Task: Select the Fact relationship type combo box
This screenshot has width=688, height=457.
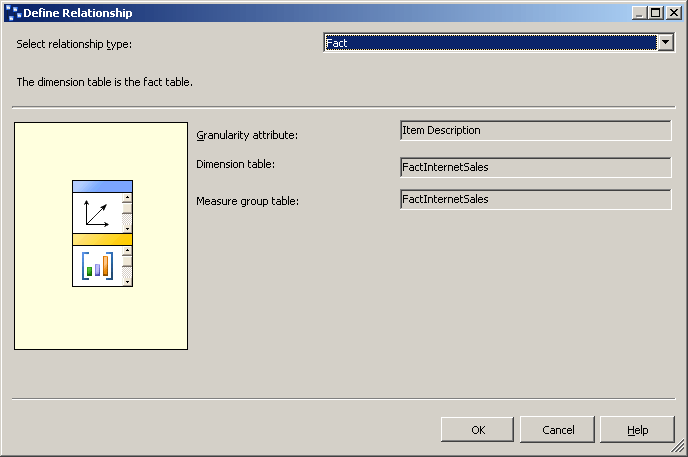Action: click(491, 43)
